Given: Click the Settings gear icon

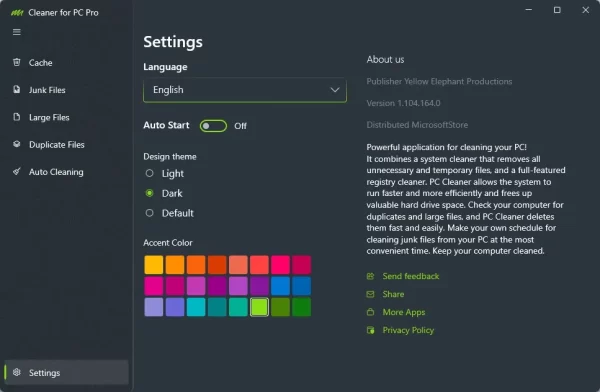Looking at the screenshot, I should [16, 372].
